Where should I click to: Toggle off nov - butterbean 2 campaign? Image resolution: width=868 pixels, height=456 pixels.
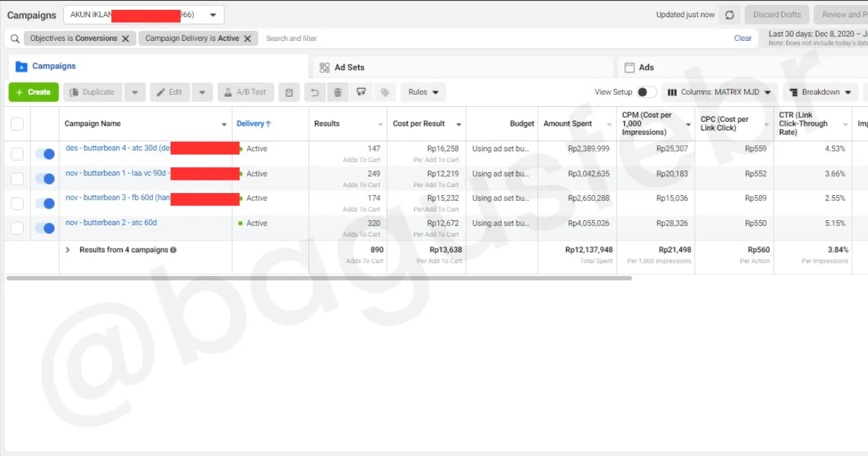click(x=44, y=228)
